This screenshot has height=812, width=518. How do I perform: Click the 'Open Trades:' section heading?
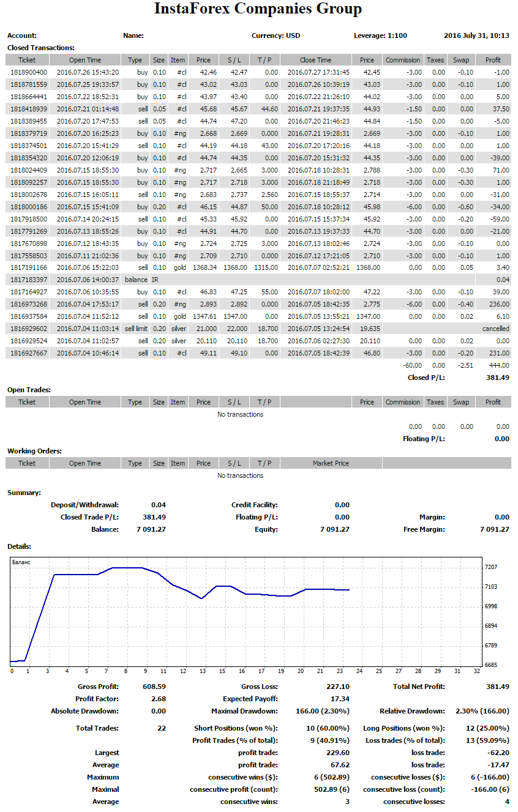coord(29,390)
